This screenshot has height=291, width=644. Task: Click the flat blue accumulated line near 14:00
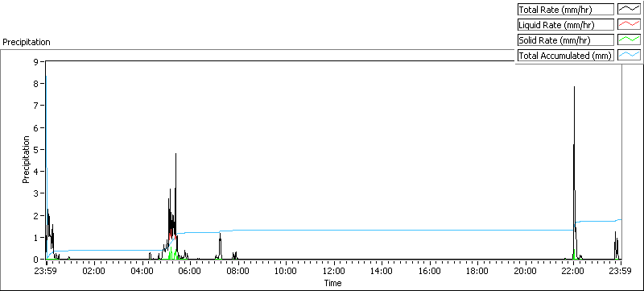[x=382, y=231]
